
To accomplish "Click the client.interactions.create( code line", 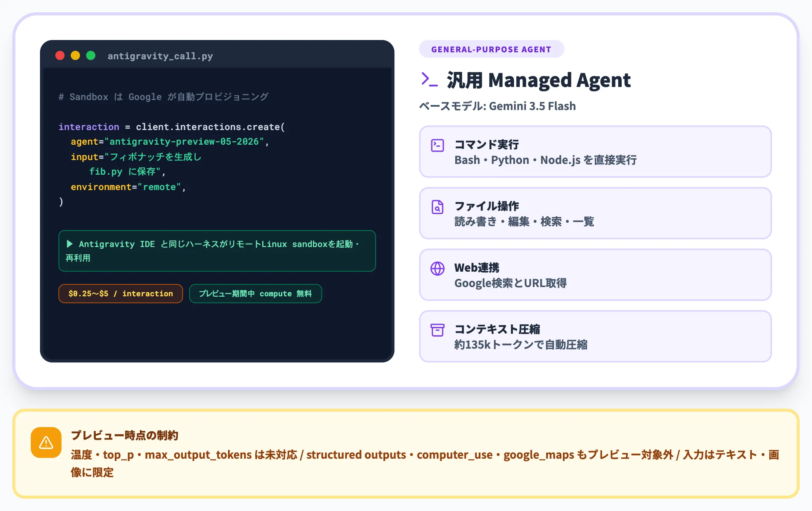I will pos(172,127).
